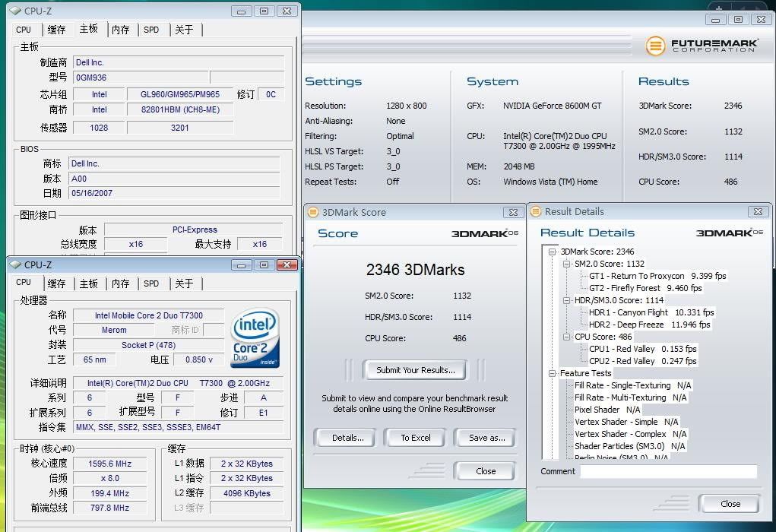This screenshot has height=532, width=776.
Task: Collapse the HDR/SM3.0 Score tree node
Action: (567, 300)
